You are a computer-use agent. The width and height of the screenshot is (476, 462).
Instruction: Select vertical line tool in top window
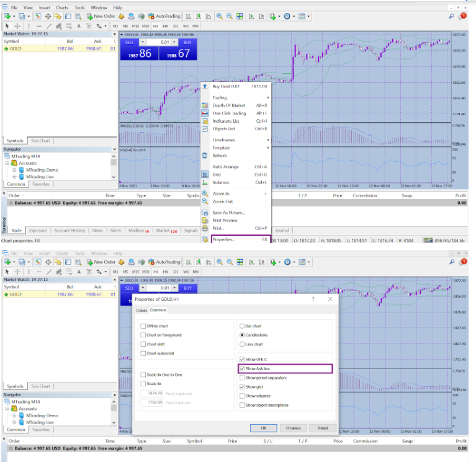coord(29,26)
